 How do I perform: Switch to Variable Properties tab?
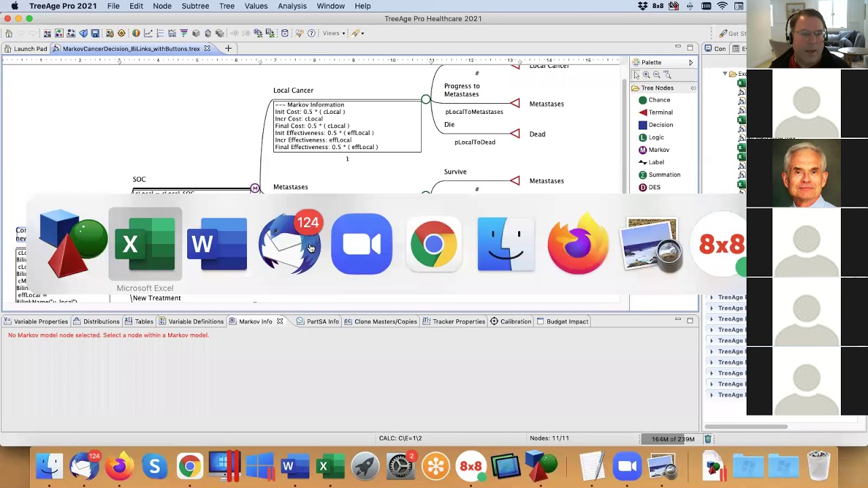[36, 321]
